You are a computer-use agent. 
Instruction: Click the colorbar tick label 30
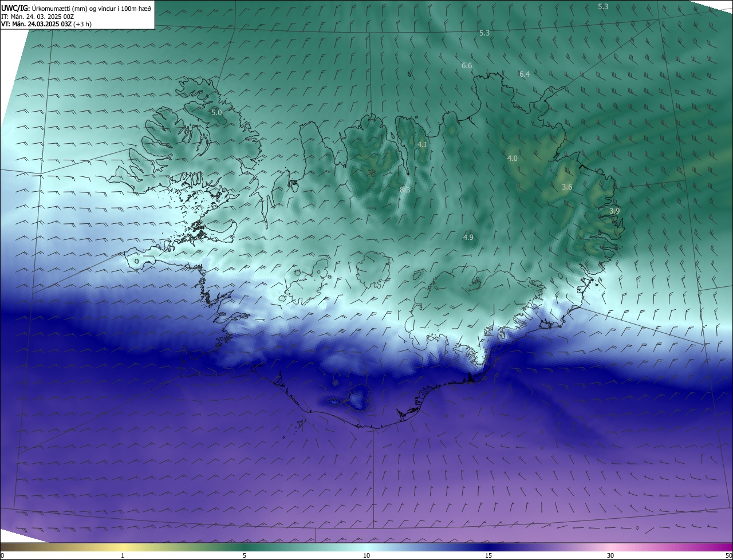[610, 556]
